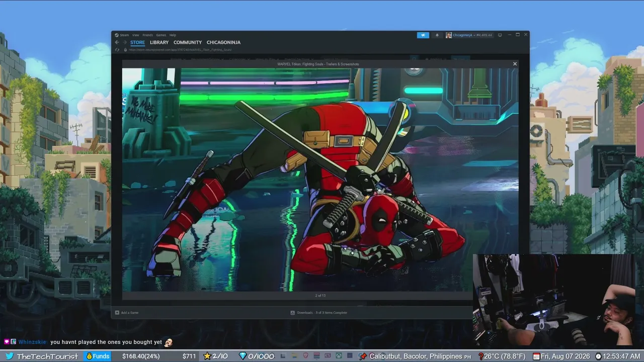The height and width of the screenshot is (362, 644).
Task: Switch to the STORE tab
Action: click(x=137, y=43)
